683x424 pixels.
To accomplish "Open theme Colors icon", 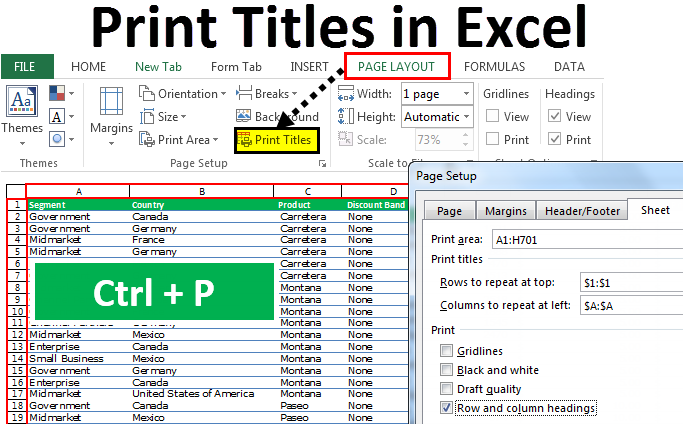I will (x=57, y=93).
